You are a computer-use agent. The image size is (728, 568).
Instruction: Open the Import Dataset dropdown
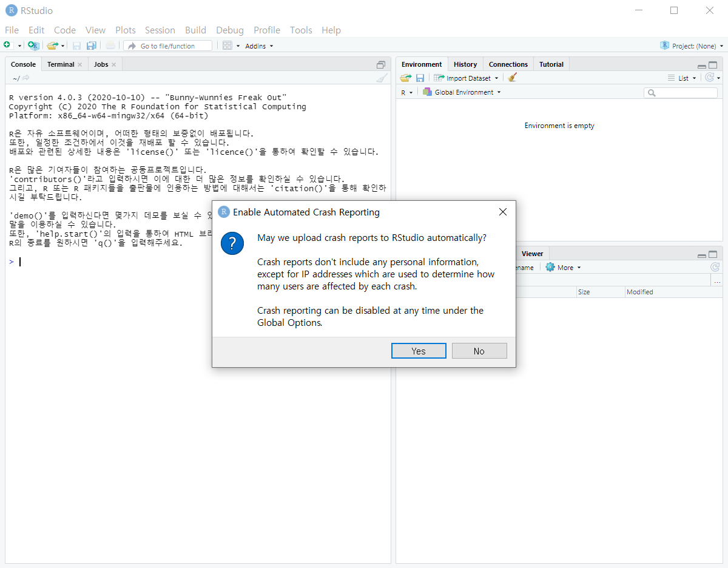(467, 78)
